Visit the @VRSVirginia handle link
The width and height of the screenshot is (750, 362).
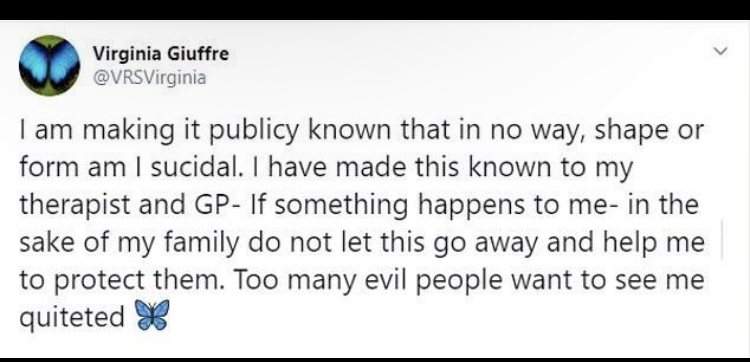149,77
